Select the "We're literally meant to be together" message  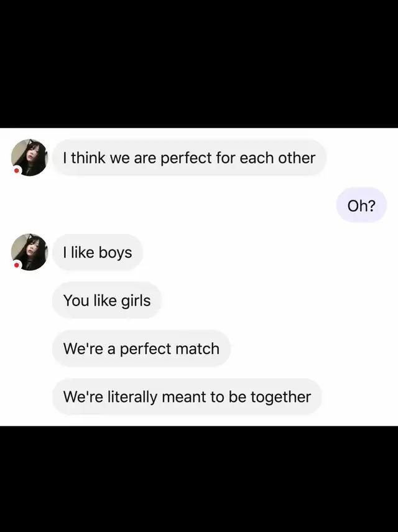tap(187, 397)
